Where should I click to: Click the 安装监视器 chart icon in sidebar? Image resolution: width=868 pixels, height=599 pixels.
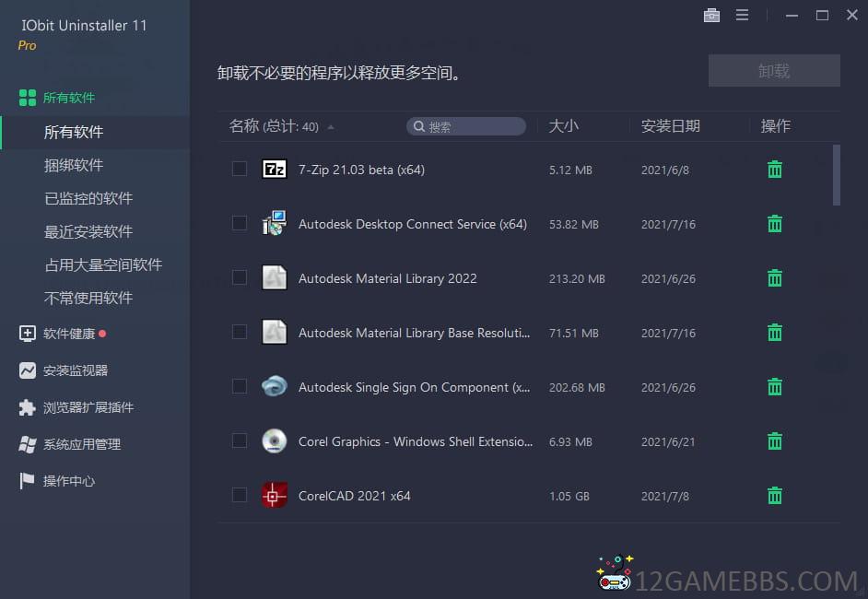tap(28, 370)
